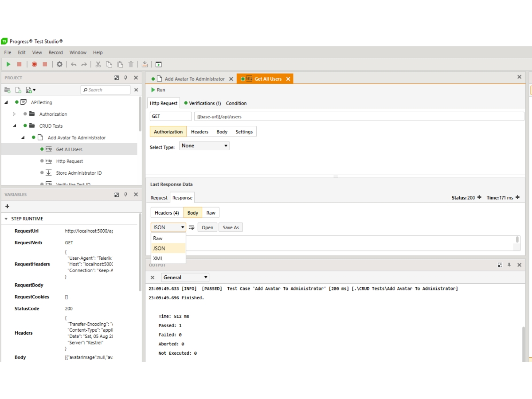Screen dimensions: 532x399
Task: Toggle word wrap icon beside JSON dropdown
Action: (192, 227)
